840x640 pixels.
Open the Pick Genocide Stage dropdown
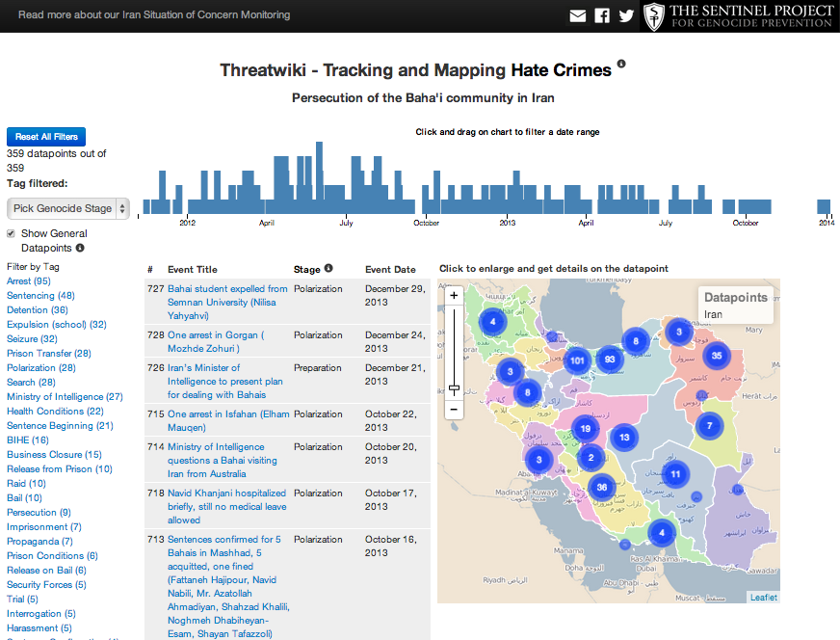pyautogui.click(x=68, y=208)
